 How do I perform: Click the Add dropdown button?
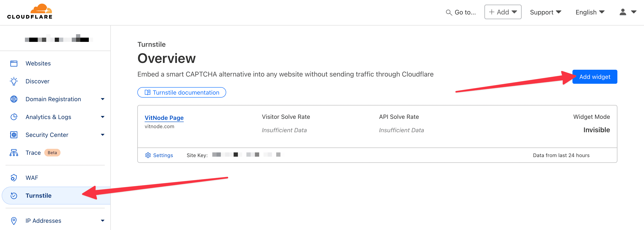(x=503, y=11)
